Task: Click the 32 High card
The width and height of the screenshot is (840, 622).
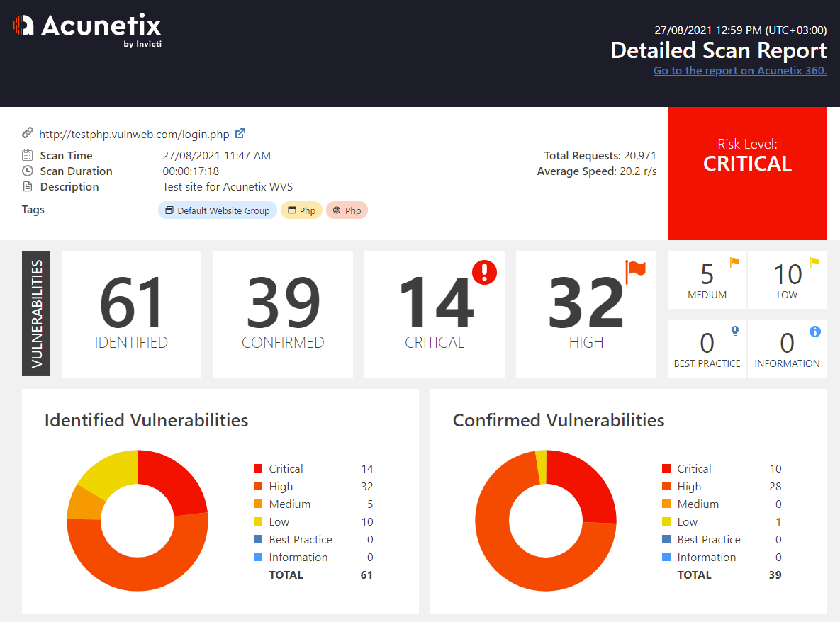Action: click(586, 315)
